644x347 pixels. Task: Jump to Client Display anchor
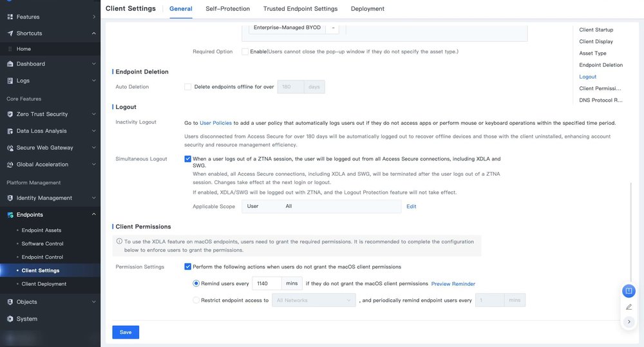coord(596,41)
